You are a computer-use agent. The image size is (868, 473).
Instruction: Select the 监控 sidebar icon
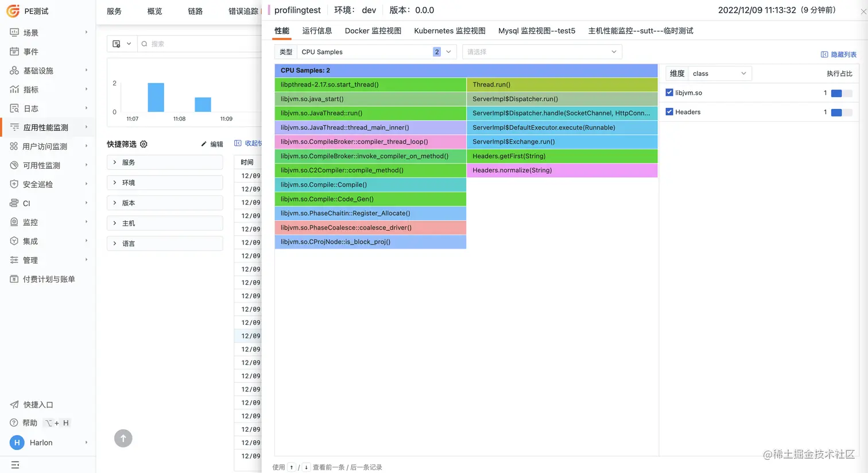click(14, 222)
